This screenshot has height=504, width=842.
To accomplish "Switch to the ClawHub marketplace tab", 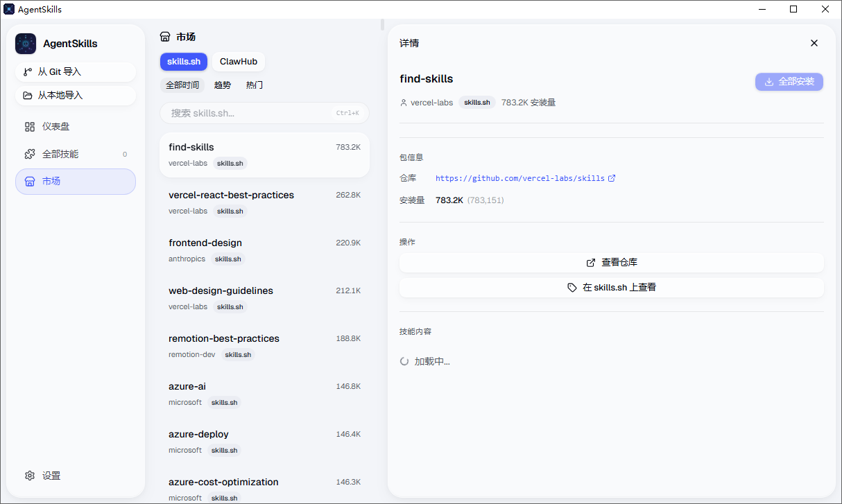I will [x=238, y=61].
